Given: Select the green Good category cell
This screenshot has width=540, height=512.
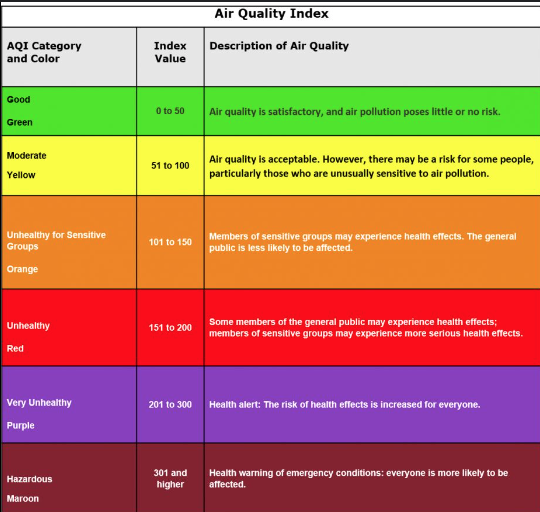Looking at the screenshot, I should pyautogui.click(x=69, y=111).
